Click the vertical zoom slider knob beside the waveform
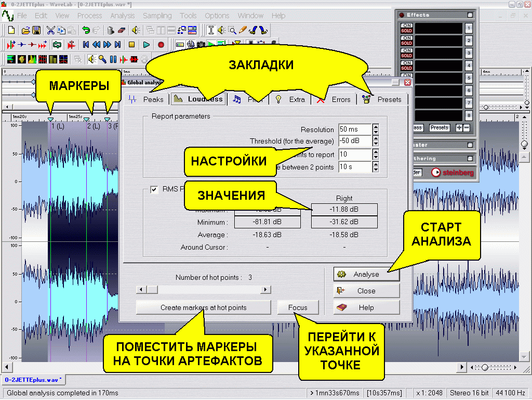 (x=525, y=144)
